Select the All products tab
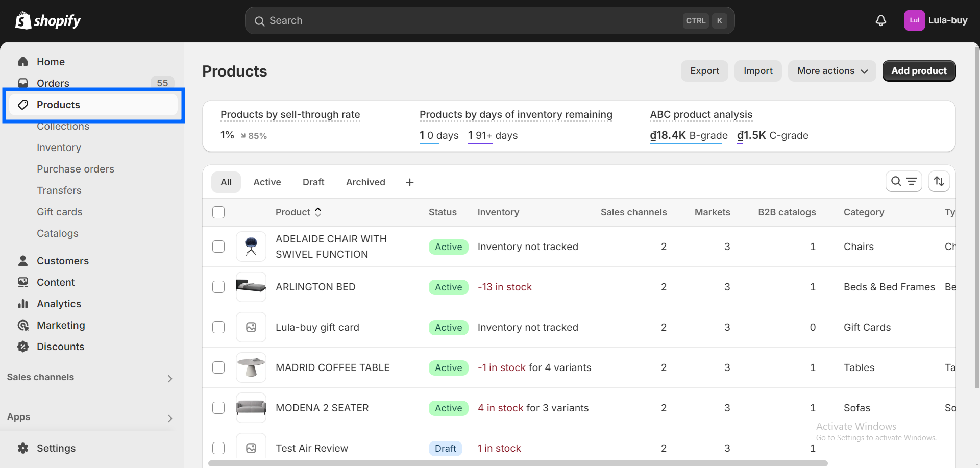 226,182
